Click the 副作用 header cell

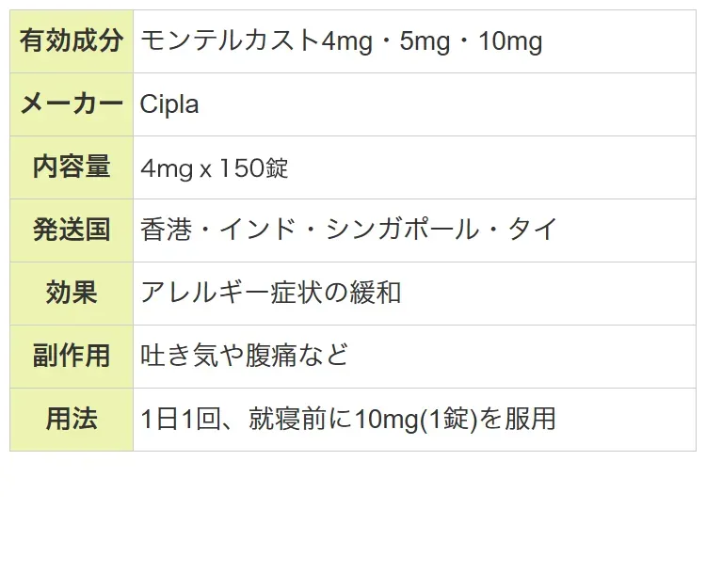[72, 357]
